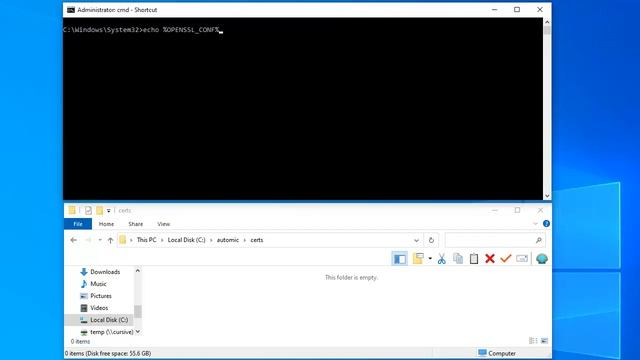640x360 pixels.
Task: Click the navigation pane scrollbar thumb
Action: pos(138,311)
